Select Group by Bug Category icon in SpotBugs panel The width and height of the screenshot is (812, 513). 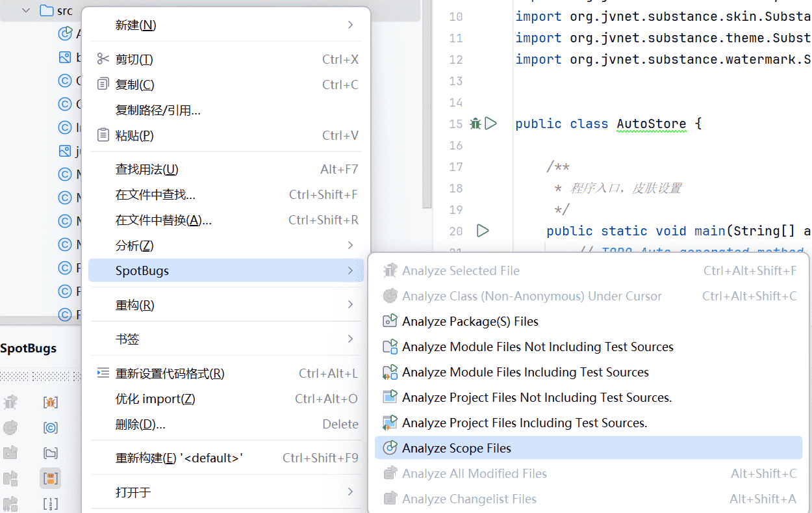(x=51, y=402)
